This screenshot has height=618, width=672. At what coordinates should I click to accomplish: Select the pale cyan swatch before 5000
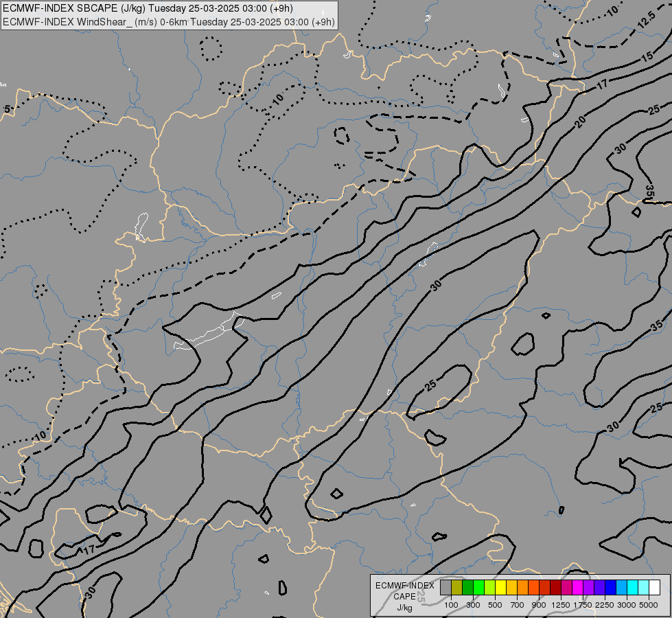tap(644, 588)
